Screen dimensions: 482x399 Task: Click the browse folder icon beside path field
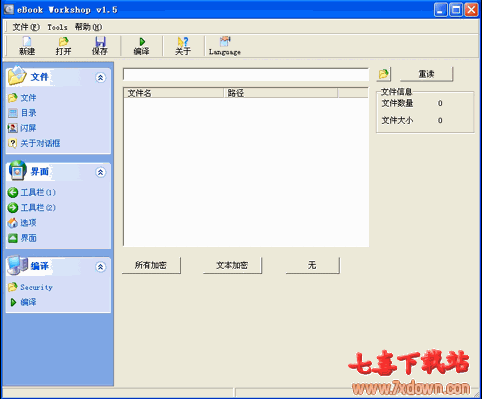[x=384, y=74]
